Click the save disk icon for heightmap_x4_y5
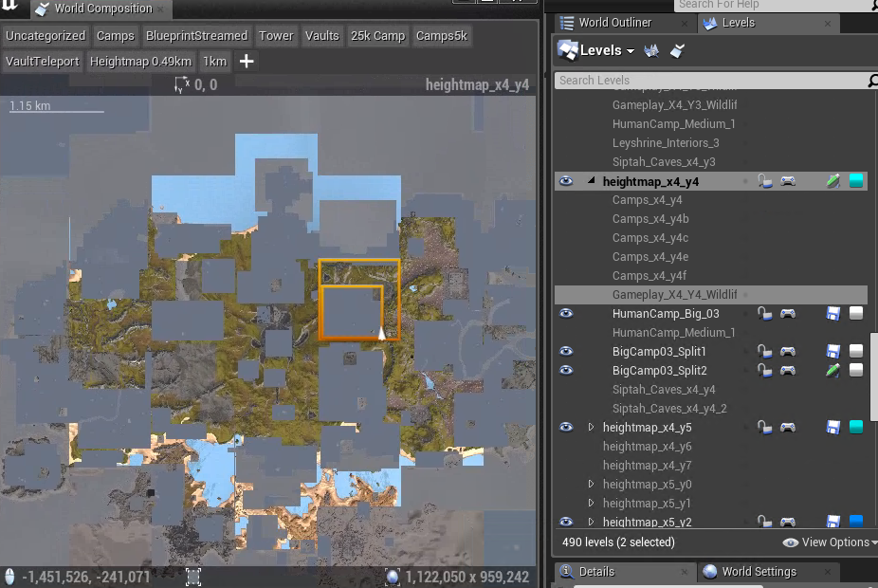Viewport: 878px width, 588px height. tap(832, 428)
